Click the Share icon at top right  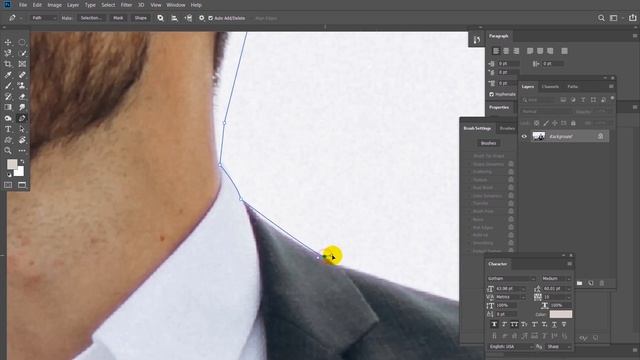point(632,18)
